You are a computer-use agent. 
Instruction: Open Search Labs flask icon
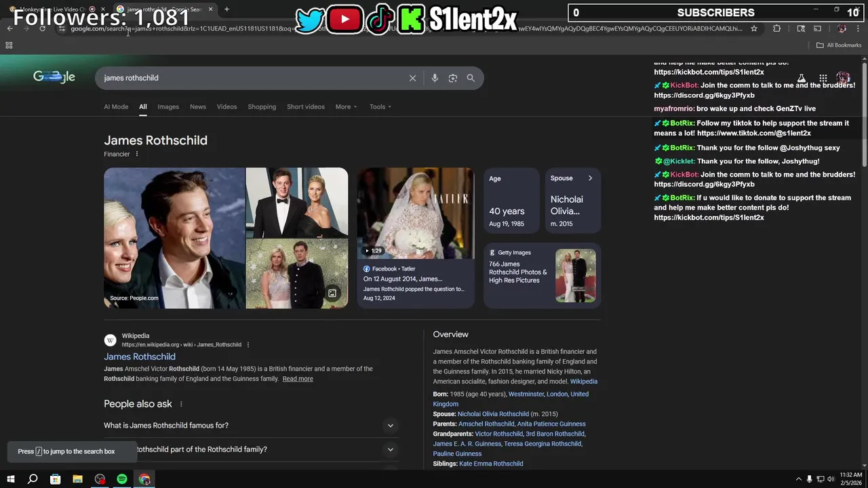pyautogui.click(x=801, y=78)
